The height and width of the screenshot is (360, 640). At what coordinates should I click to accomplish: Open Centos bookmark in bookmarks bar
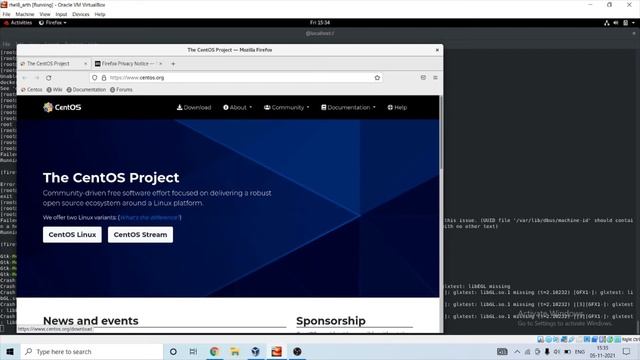pyautogui.click(x=31, y=89)
